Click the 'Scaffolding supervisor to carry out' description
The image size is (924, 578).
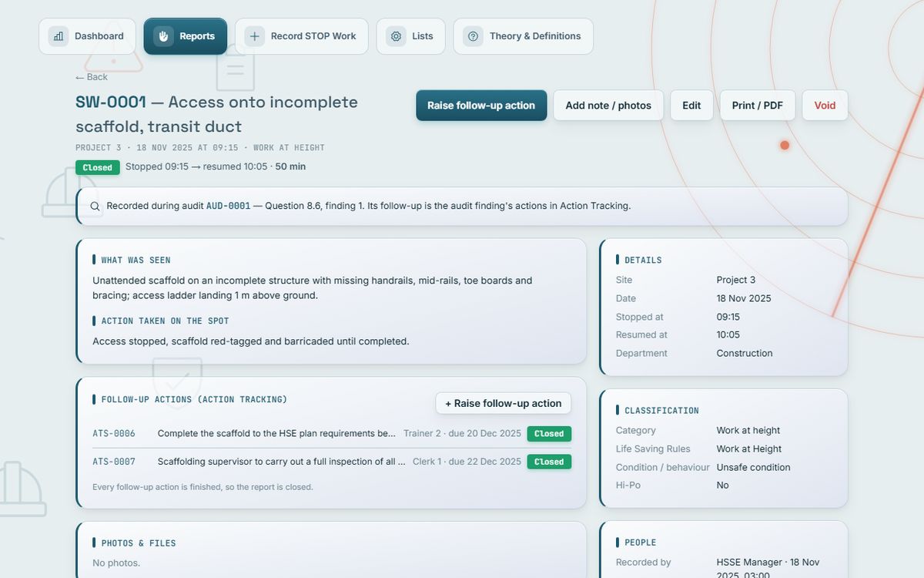[x=281, y=462]
